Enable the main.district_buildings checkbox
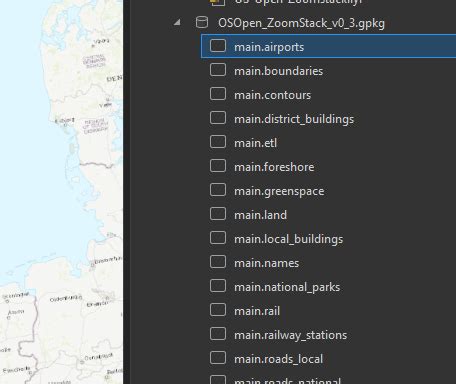The height and width of the screenshot is (384, 456). (x=218, y=118)
